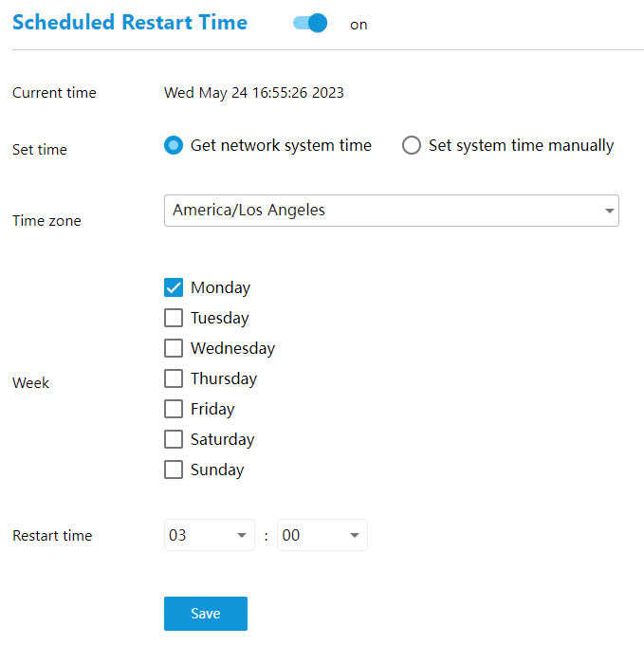Tick the Thursday checkbox

[174, 378]
